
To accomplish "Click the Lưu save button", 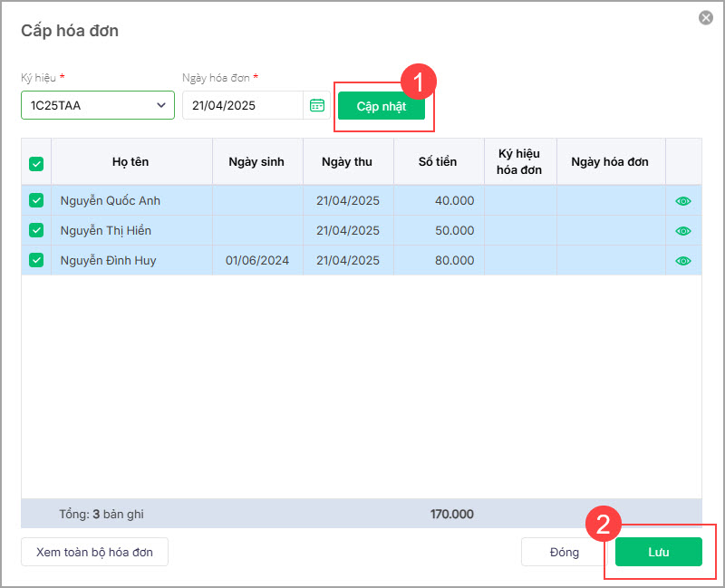I will click(x=659, y=552).
